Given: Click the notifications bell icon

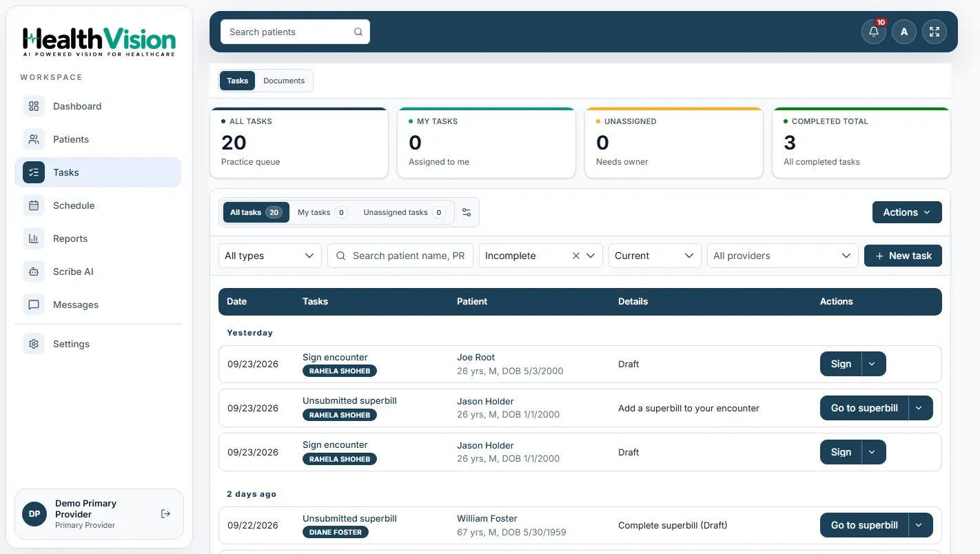Looking at the screenshot, I should (x=874, y=32).
